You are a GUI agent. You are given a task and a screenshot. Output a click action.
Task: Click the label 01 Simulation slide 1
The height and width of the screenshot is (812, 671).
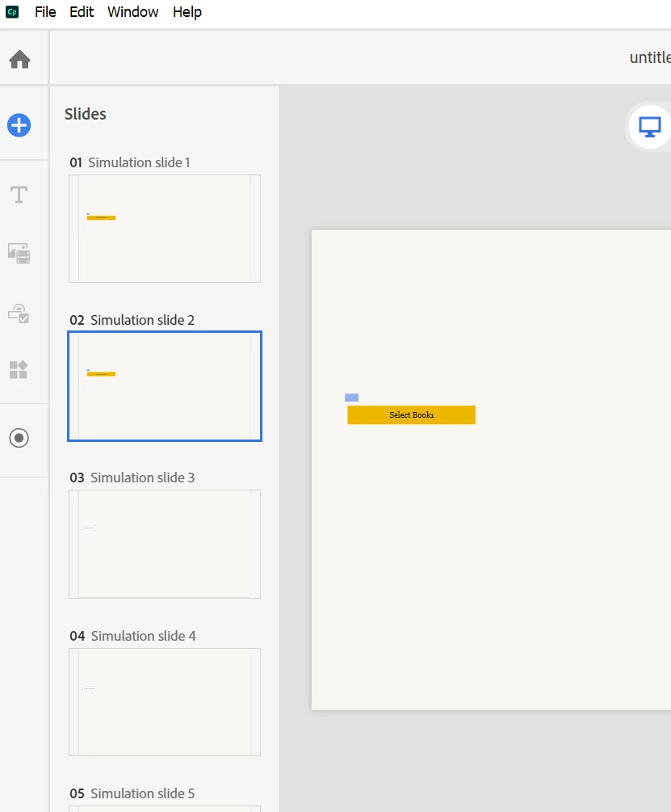pos(130,162)
